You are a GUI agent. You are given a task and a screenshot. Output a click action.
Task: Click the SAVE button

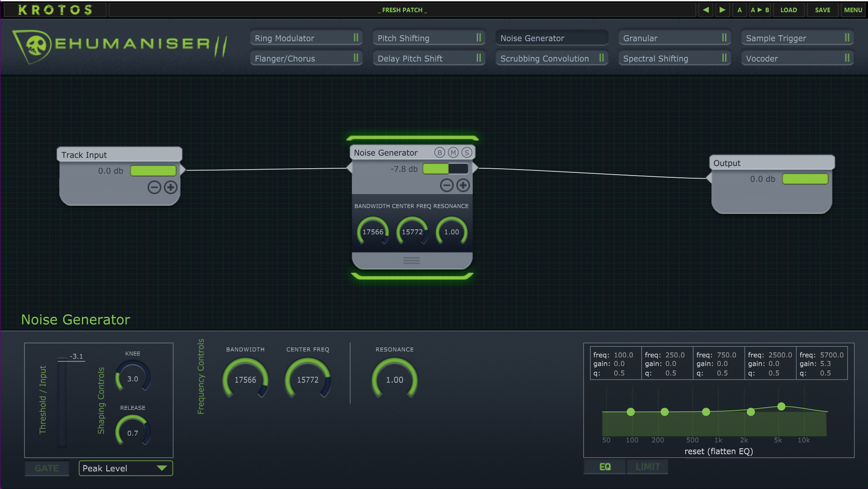pos(822,9)
